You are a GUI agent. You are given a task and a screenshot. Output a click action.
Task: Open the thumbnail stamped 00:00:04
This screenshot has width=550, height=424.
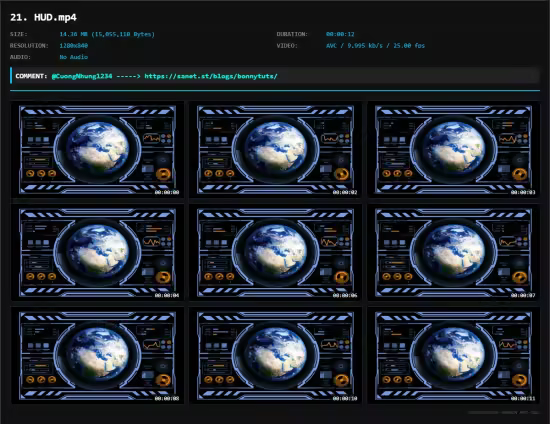(x=98, y=253)
